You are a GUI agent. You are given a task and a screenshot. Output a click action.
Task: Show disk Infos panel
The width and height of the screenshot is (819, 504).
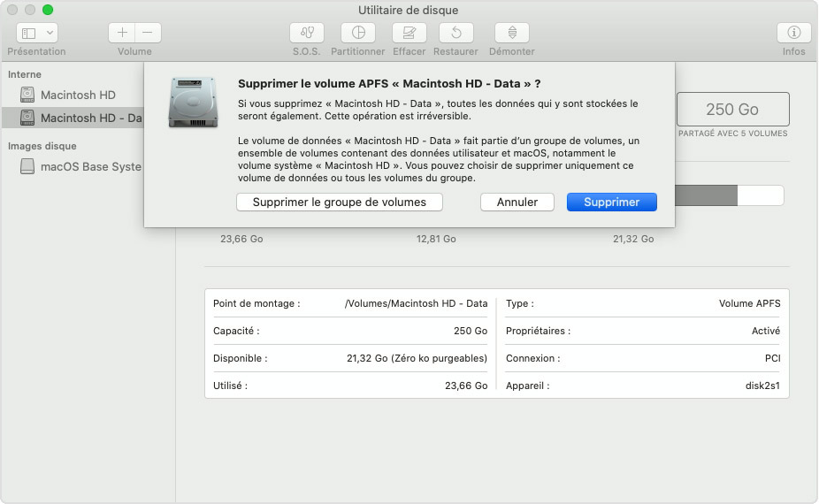(793, 33)
